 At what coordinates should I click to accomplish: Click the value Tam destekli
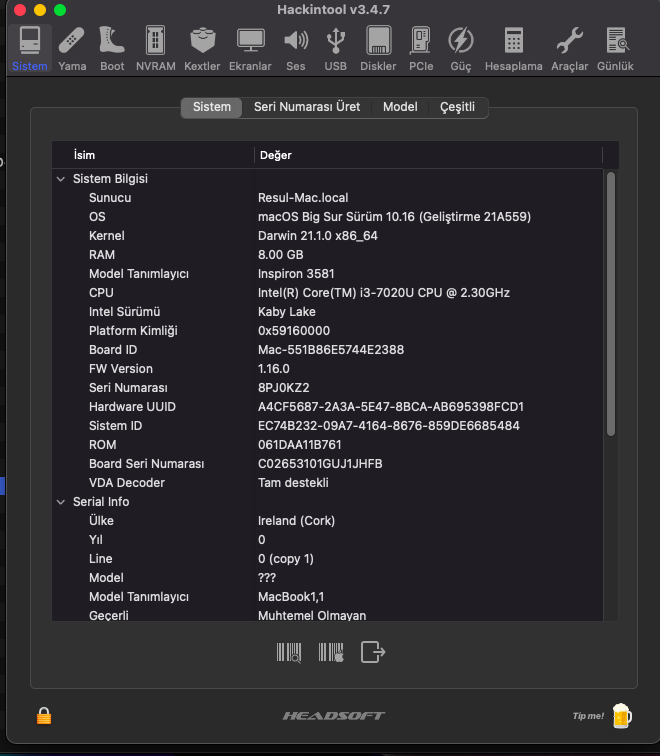point(293,483)
